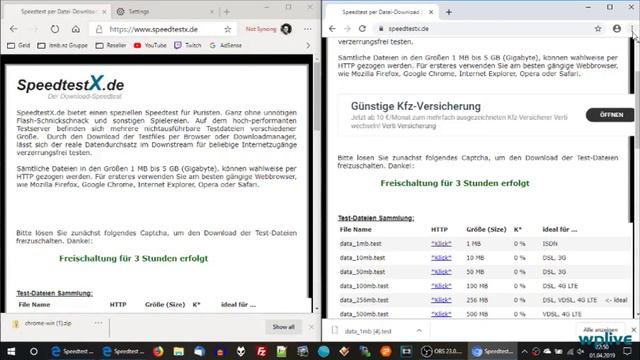Viewport: 640px width, 360px height.
Task: Open the Chrome profile icon
Action: (x=617, y=29)
